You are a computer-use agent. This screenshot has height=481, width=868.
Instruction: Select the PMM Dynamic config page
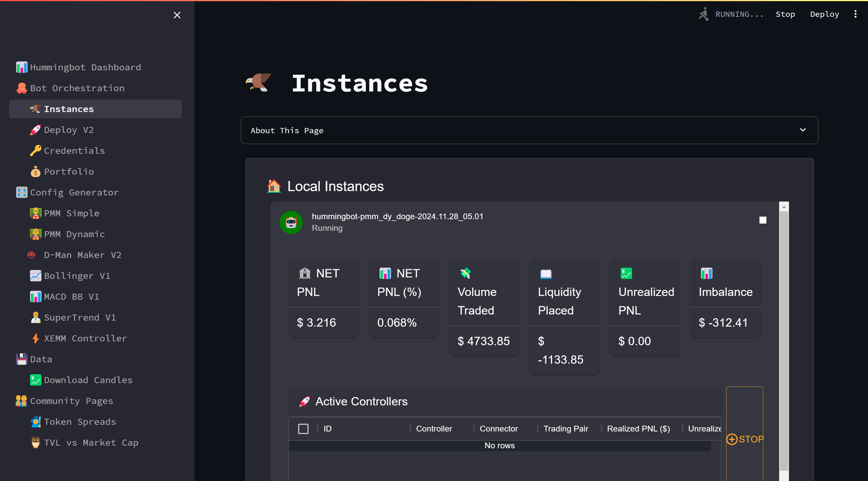click(74, 234)
